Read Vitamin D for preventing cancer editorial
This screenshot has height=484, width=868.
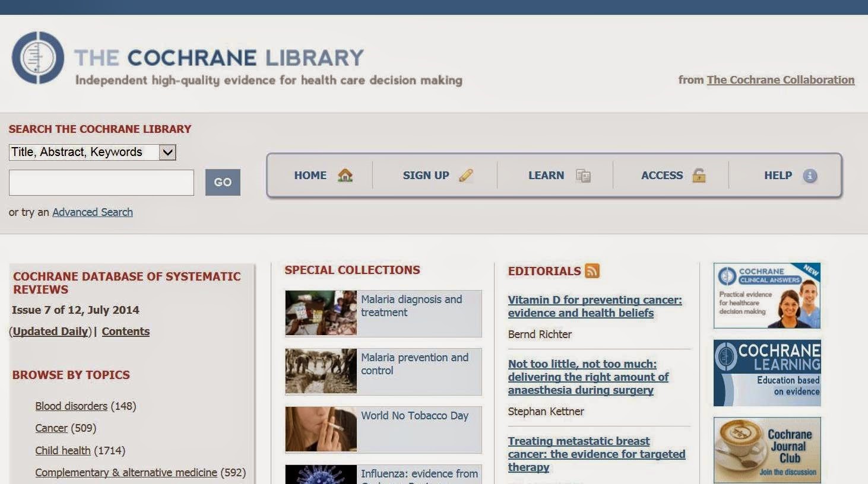pos(595,306)
